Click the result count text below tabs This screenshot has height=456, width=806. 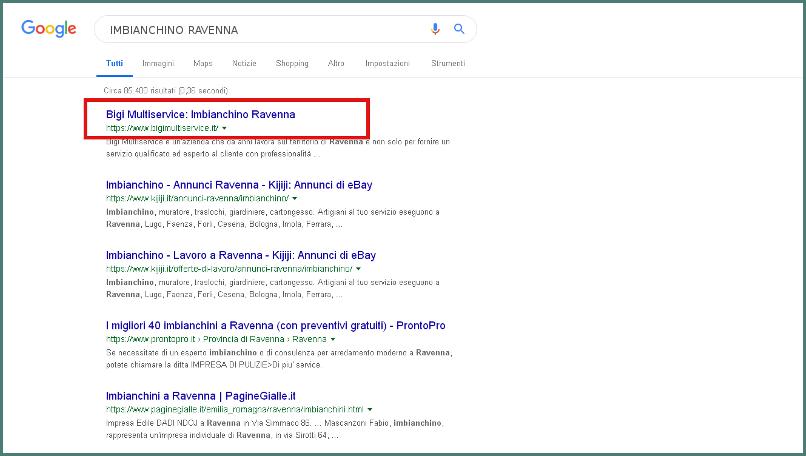point(166,90)
